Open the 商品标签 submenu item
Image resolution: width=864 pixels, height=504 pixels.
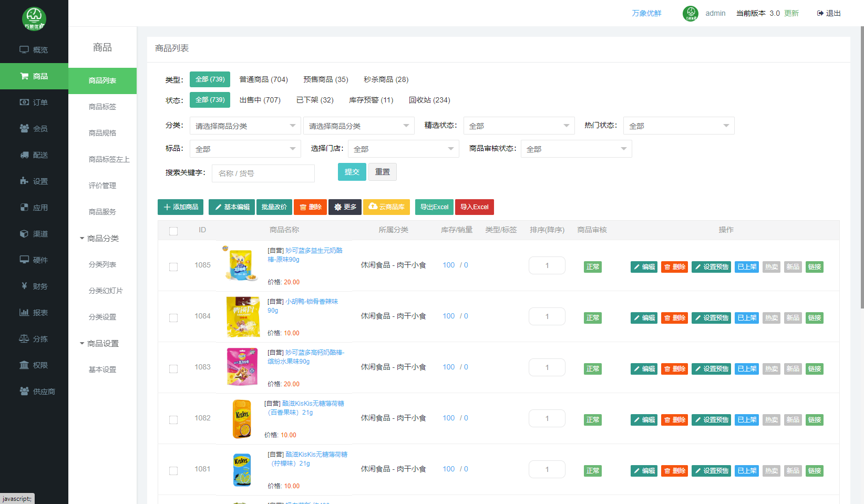pos(102,107)
